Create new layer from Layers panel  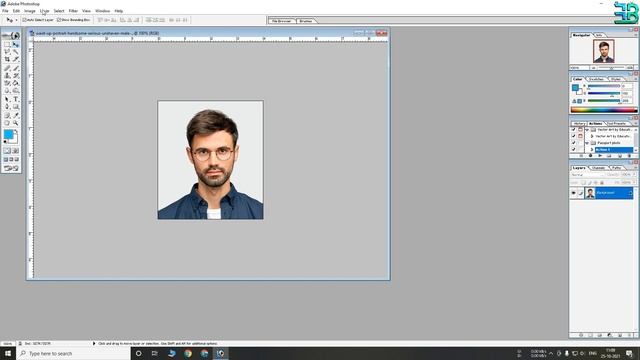pos(620,335)
